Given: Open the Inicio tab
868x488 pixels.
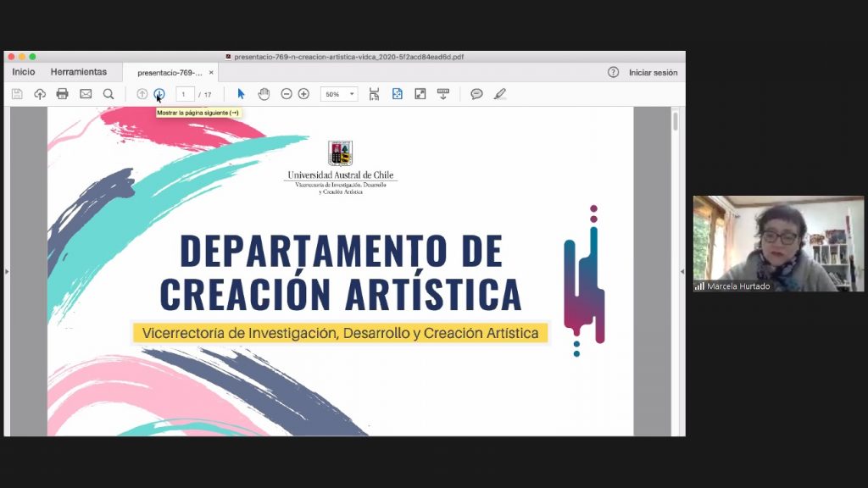Looking at the screenshot, I should tap(23, 72).
